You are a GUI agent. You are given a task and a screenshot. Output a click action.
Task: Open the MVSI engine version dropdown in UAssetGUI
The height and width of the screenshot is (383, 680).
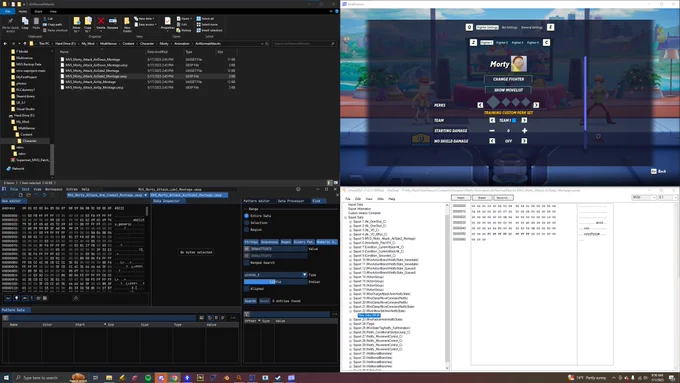click(x=644, y=197)
